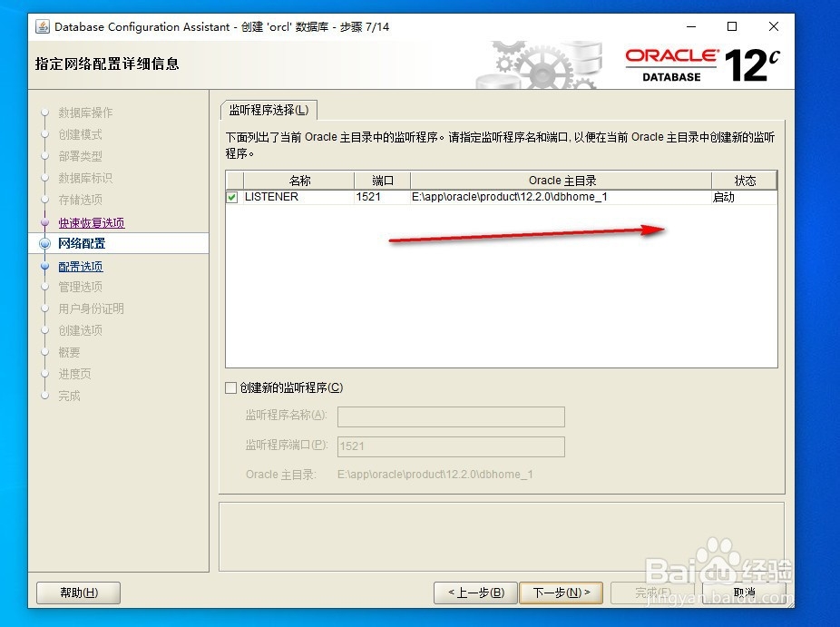This screenshot has height=627, width=840.
Task: Click the DBCA icon in the title bar
Action: tap(41, 26)
